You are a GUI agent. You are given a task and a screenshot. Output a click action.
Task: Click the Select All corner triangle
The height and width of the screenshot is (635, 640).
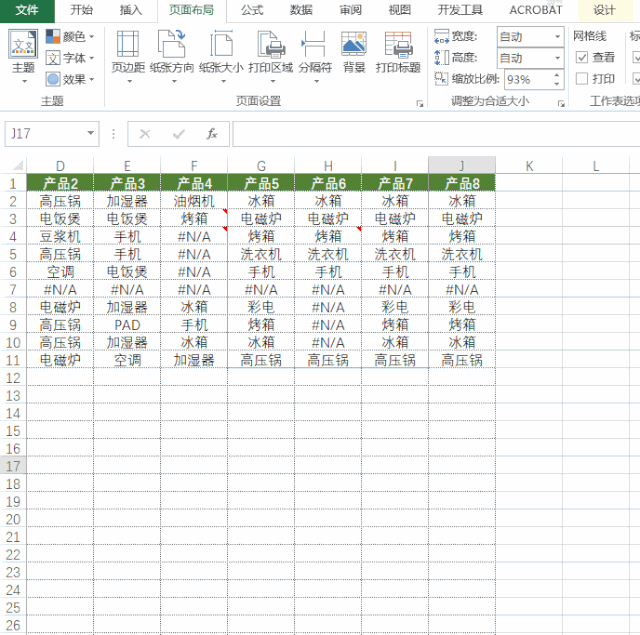click(x=18, y=165)
